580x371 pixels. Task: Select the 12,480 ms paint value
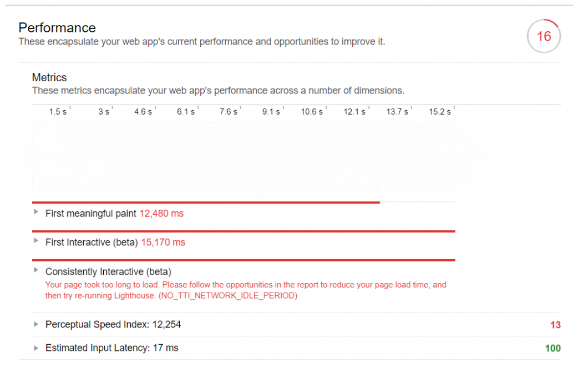(x=161, y=213)
